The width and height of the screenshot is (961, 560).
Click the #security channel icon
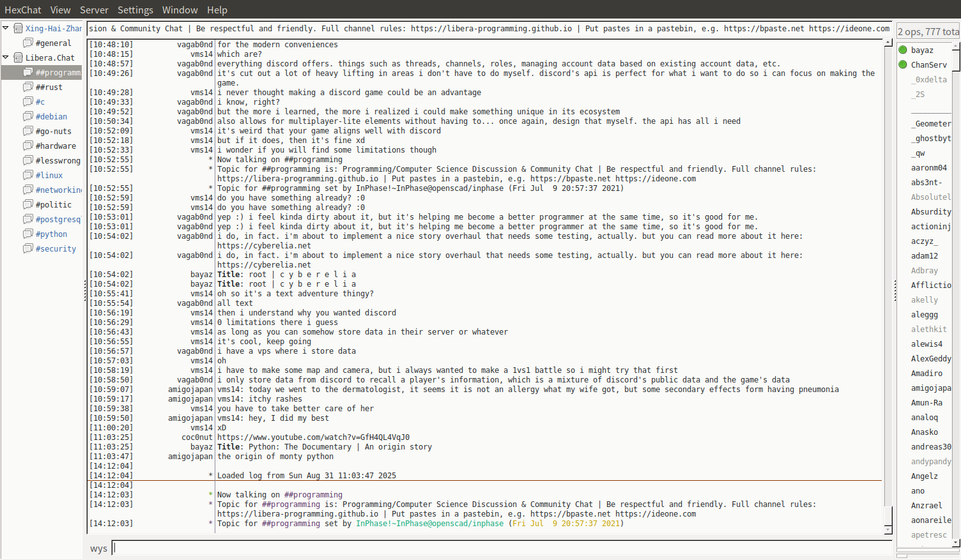pyautogui.click(x=28, y=248)
